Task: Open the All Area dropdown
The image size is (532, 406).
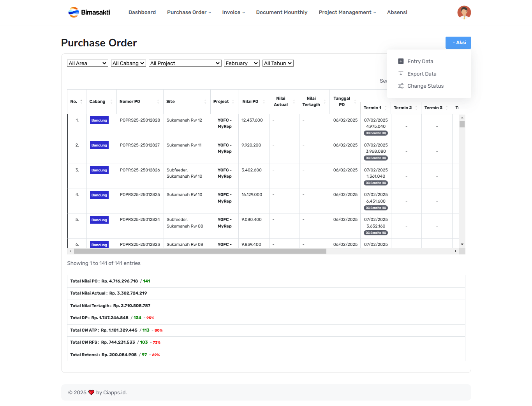Action: coord(87,63)
